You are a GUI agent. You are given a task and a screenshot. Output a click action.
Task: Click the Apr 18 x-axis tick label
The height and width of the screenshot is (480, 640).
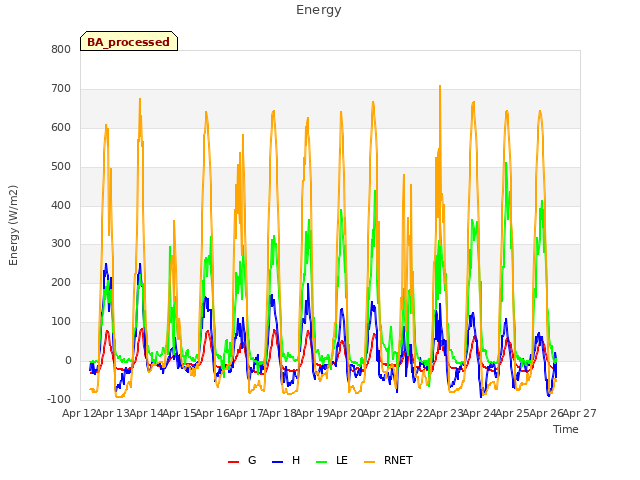click(x=279, y=413)
